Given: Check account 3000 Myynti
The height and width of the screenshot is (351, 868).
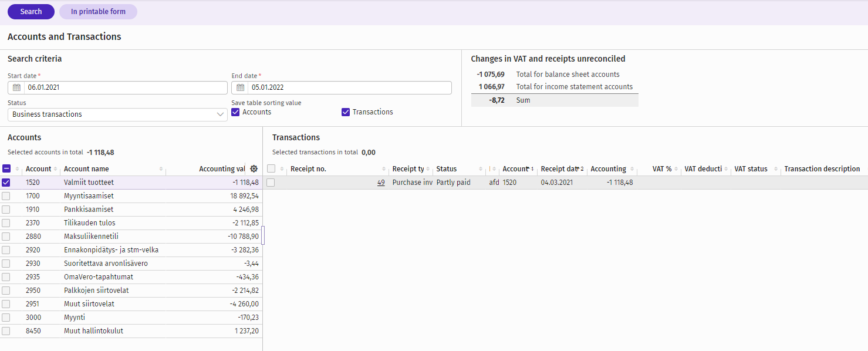Looking at the screenshot, I should (x=6, y=318).
